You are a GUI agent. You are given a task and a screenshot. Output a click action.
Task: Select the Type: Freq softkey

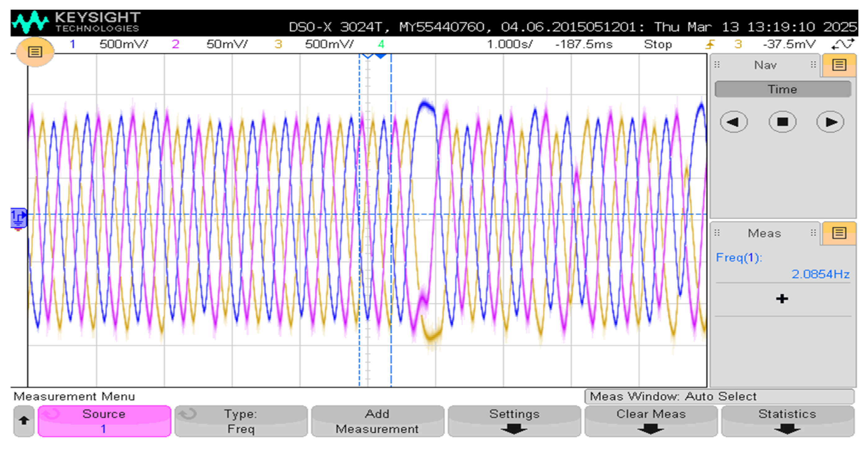click(241, 421)
